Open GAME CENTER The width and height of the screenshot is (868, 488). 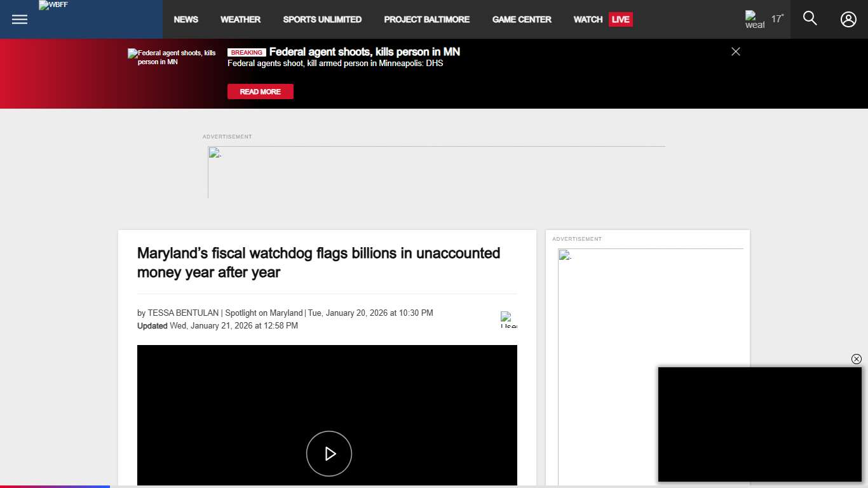[x=521, y=19]
